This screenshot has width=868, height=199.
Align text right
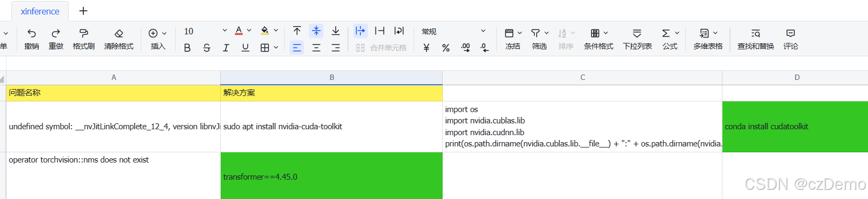[x=336, y=48]
